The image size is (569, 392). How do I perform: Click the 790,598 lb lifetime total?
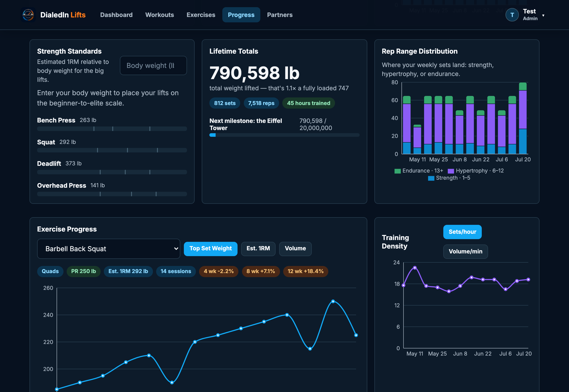254,73
